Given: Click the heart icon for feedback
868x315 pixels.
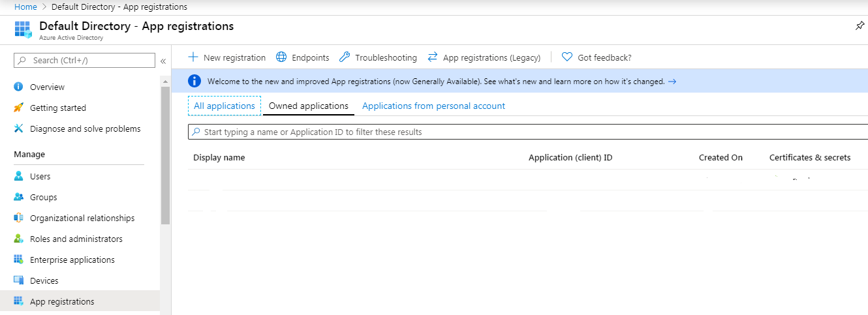Looking at the screenshot, I should point(567,57).
